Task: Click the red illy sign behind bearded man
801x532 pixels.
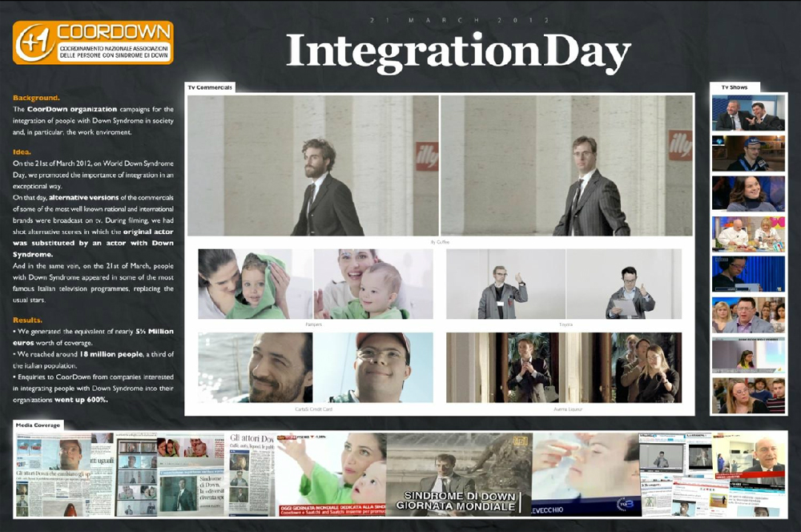Action: (427, 155)
